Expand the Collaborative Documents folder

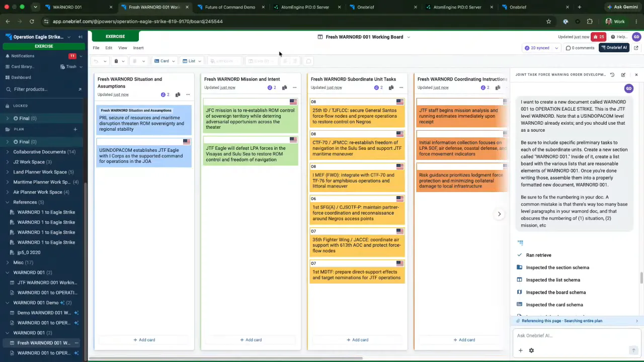(x=8, y=152)
